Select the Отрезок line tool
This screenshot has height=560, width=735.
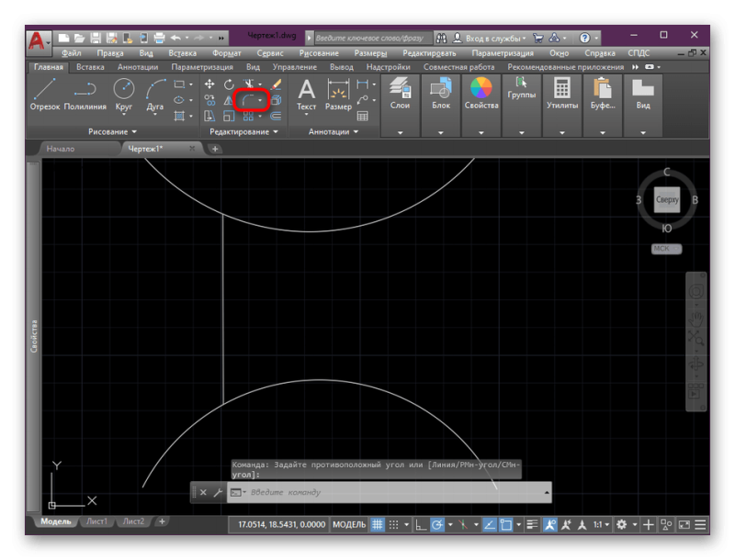tap(45, 95)
